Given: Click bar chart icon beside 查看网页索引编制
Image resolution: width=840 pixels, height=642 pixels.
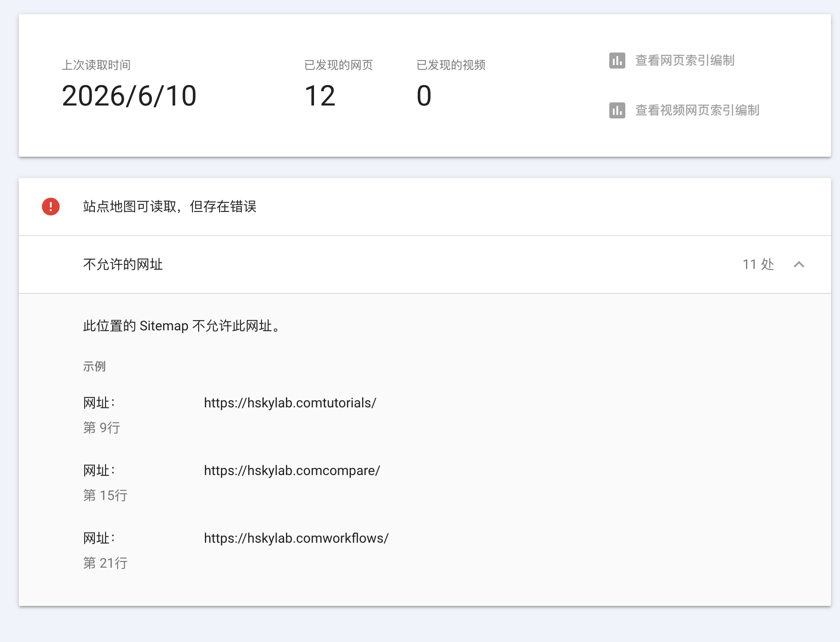Looking at the screenshot, I should click(x=617, y=61).
